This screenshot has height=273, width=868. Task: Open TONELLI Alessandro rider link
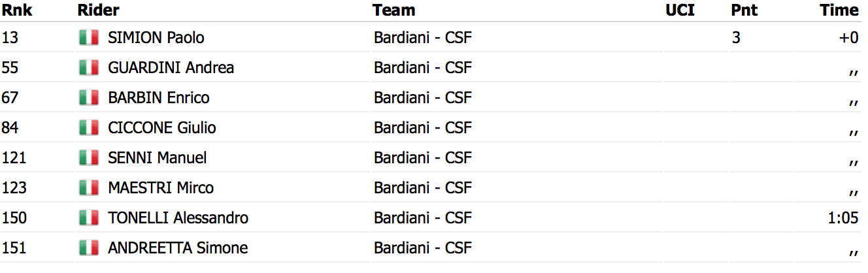(x=178, y=218)
